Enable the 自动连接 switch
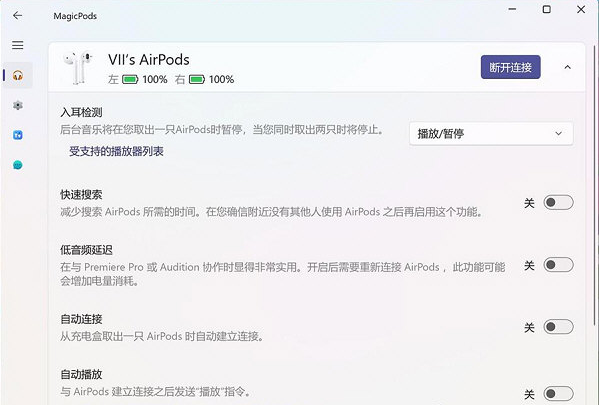Screen dimensions: 600x405 pyautogui.click(x=558, y=327)
